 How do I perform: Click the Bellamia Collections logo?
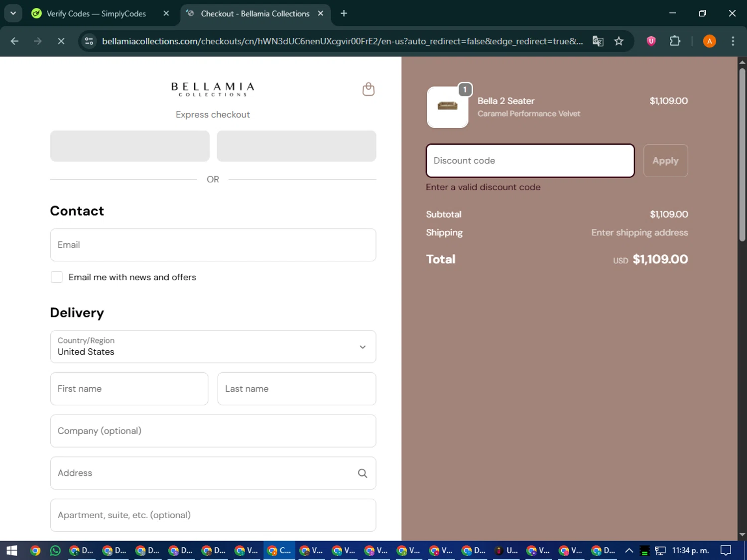[x=213, y=90]
